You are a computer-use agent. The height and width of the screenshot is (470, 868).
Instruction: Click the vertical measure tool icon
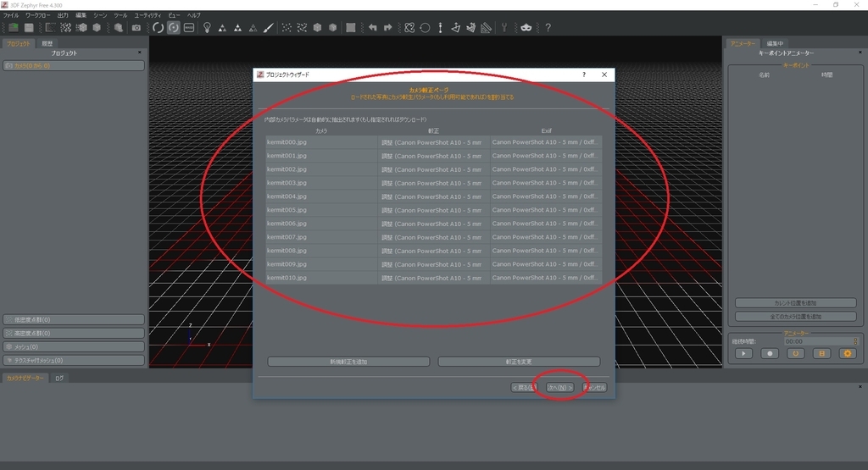click(441, 28)
